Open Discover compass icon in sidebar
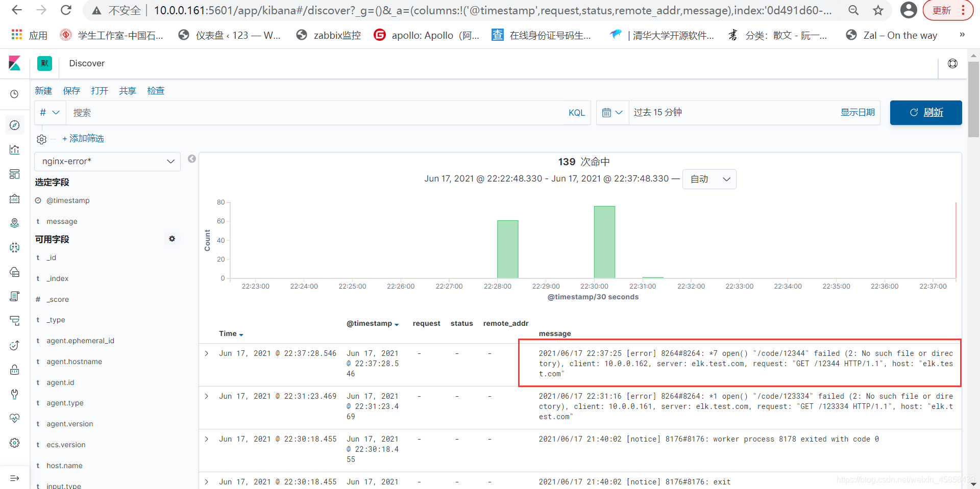Image resolution: width=980 pixels, height=489 pixels. 15,125
